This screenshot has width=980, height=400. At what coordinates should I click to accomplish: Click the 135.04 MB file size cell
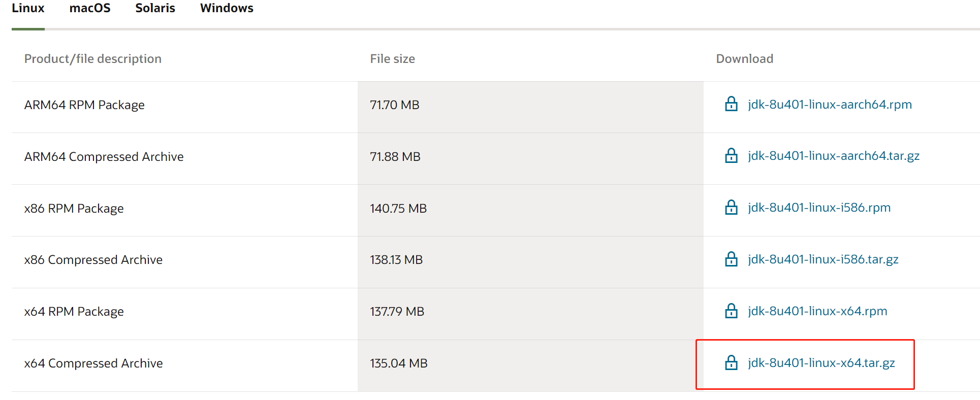399,363
